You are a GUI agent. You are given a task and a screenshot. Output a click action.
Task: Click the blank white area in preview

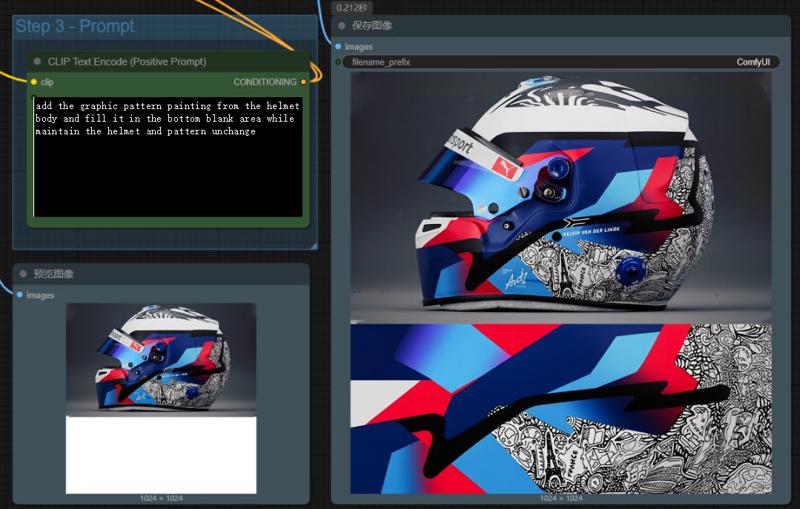161,455
